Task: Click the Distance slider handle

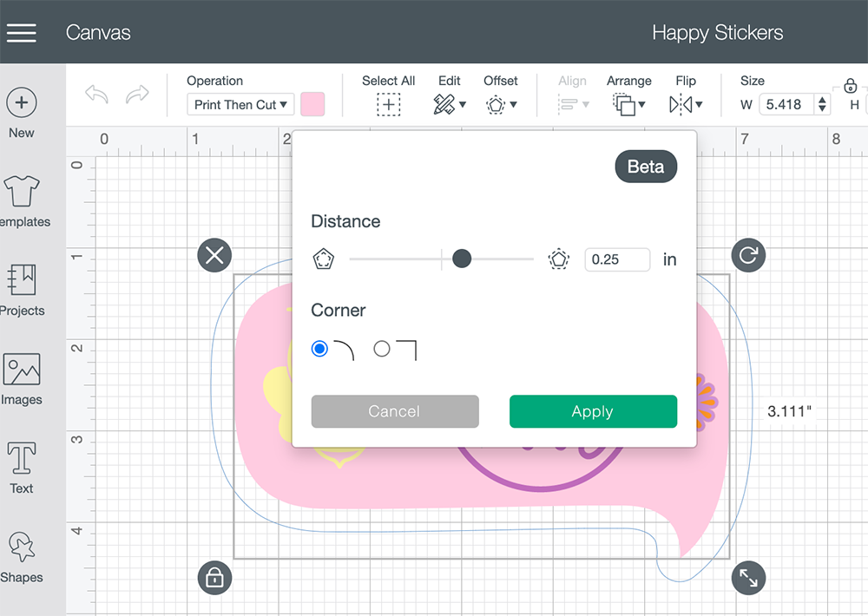Action: [x=462, y=259]
